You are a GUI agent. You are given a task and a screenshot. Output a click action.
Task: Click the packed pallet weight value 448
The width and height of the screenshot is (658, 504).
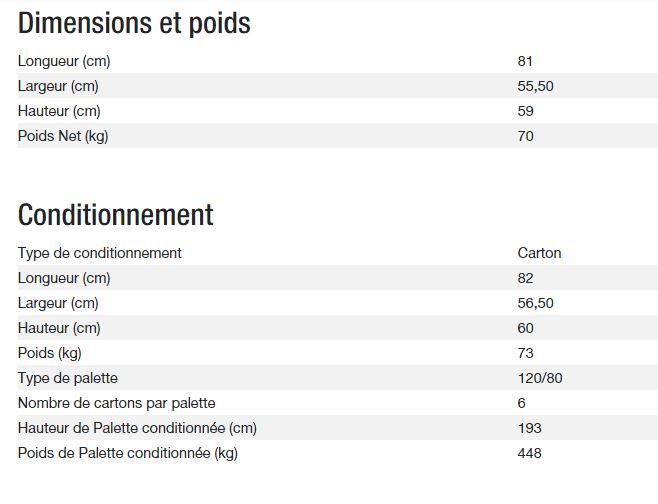529,453
